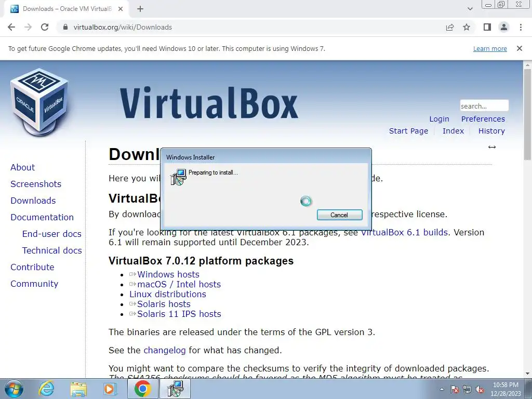Click in the search field

pos(484,106)
